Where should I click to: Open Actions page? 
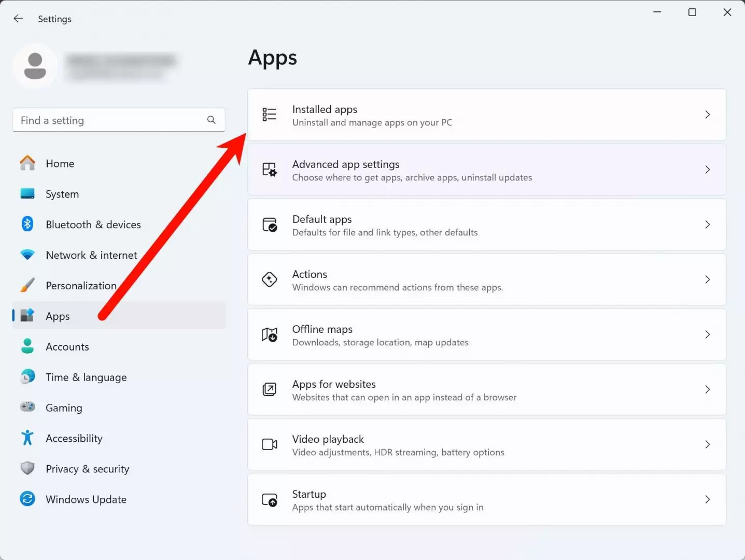pos(487,279)
